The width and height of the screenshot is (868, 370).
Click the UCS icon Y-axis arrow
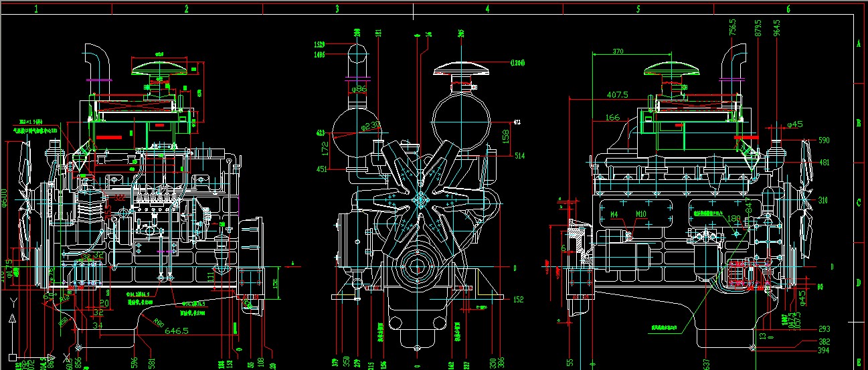point(13,319)
